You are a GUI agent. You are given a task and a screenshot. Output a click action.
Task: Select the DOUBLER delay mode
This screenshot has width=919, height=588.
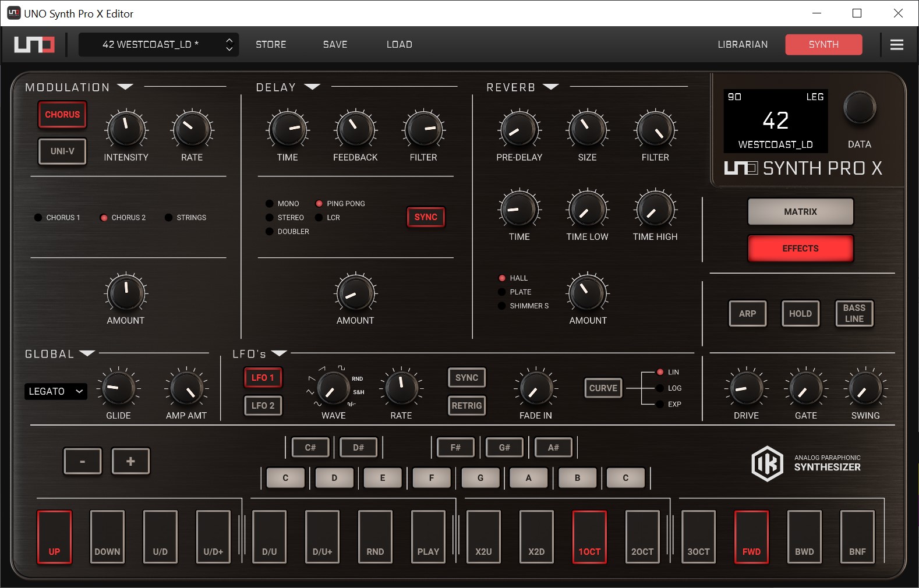(x=287, y=232)
